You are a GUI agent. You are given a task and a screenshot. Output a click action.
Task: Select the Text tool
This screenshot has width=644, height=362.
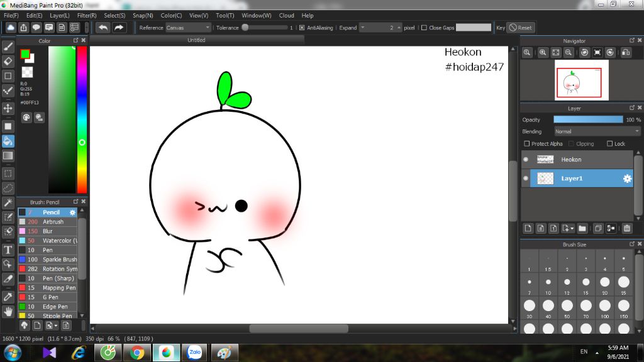click(8, 250)
